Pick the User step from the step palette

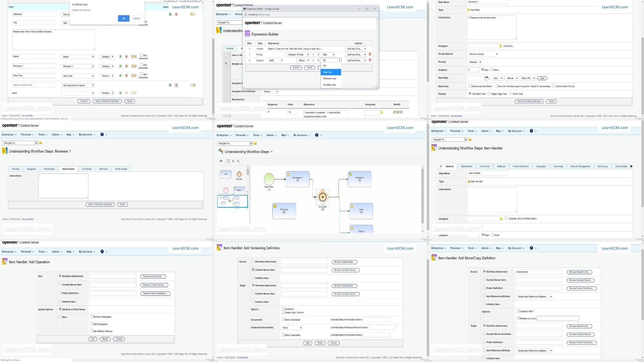[226, 174]
